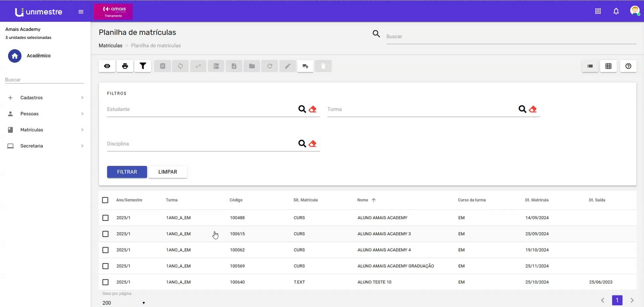Viewport: 644px width, 307px height.
Task: Click the disabled sync arrows icon
Action: pos(181,66)
